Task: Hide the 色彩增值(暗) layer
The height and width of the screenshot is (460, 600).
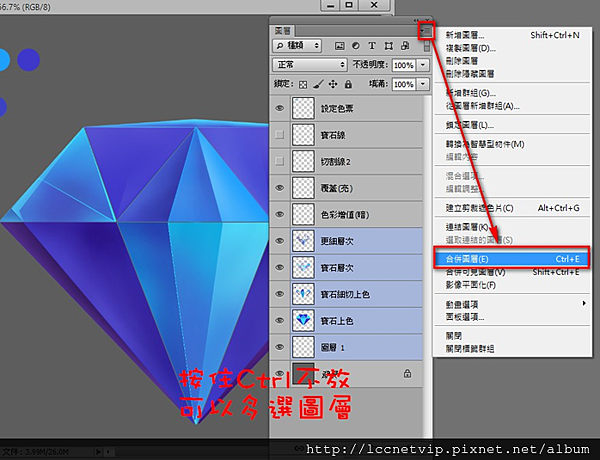Action: click(x=280, y=214)
